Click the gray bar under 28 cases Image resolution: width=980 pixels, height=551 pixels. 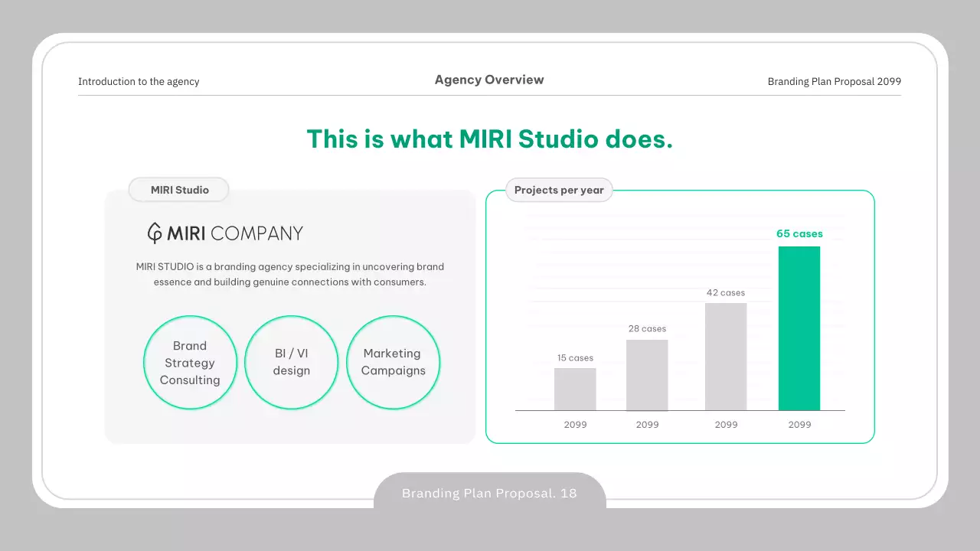click(647, 375)
